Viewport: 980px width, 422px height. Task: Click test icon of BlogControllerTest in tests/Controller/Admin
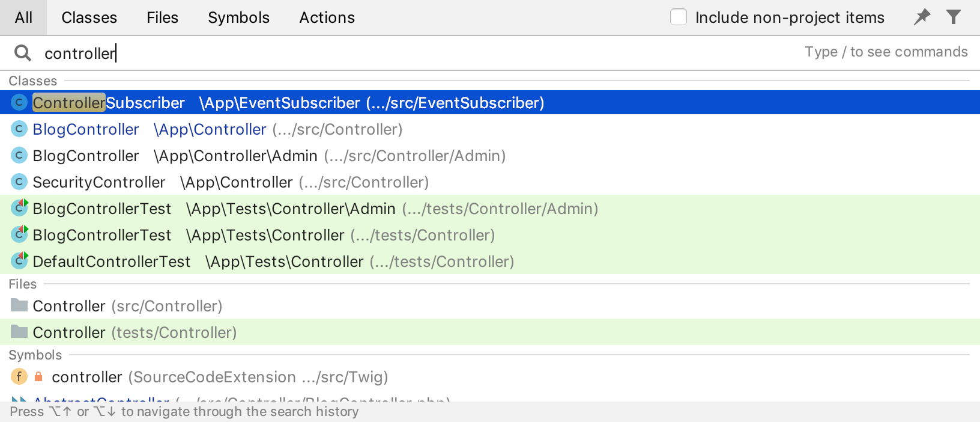(x=20, y=207)
